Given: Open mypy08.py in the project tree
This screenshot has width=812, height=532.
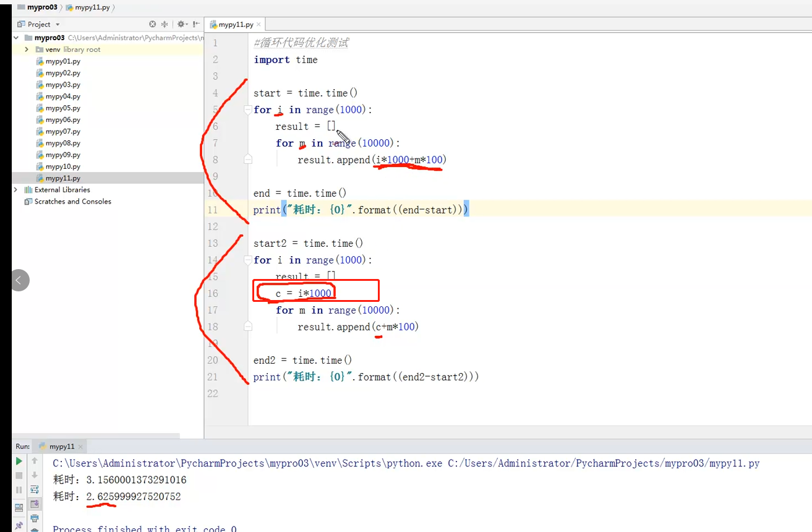Looking at the screenshot, I should point(62,144).
